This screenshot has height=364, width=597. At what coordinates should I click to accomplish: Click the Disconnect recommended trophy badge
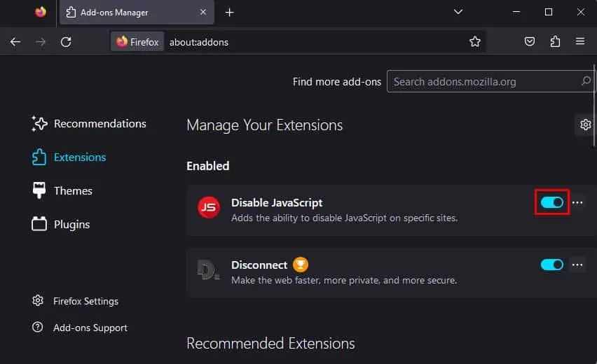coord(301,265)
